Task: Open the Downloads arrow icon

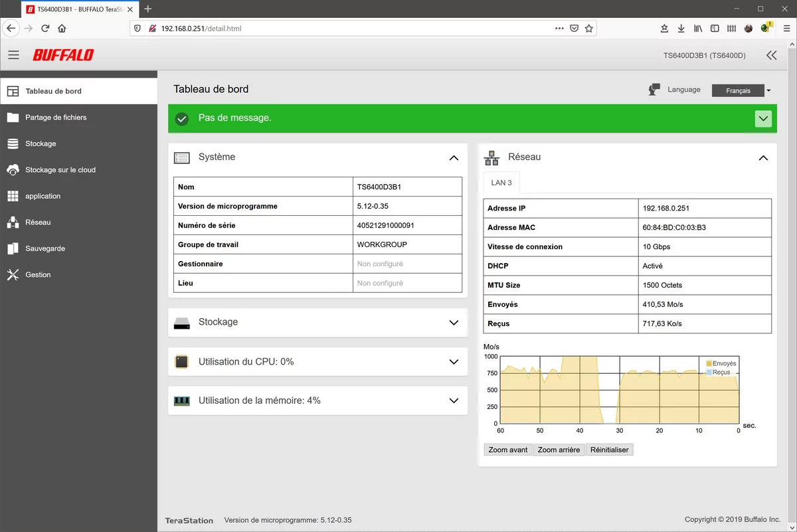Action: click(681, 29)
